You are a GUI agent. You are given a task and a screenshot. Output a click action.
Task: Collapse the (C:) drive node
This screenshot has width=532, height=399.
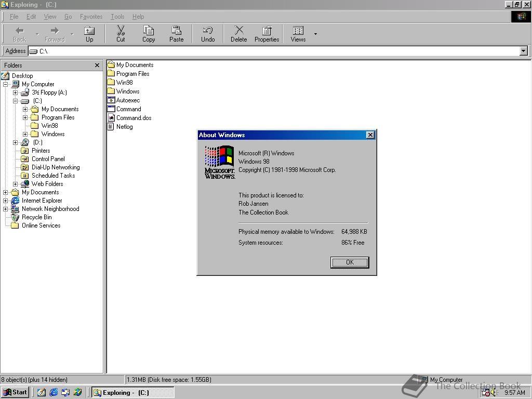click(15, 101)
